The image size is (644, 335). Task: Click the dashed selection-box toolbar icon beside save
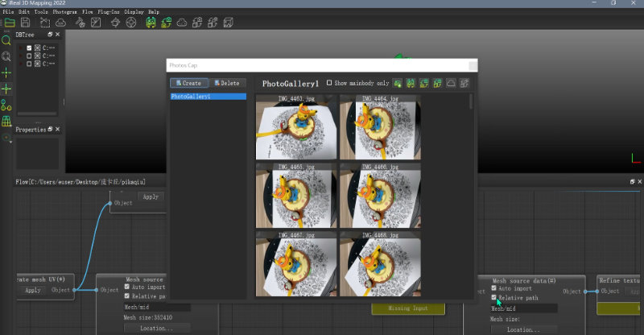45,23
